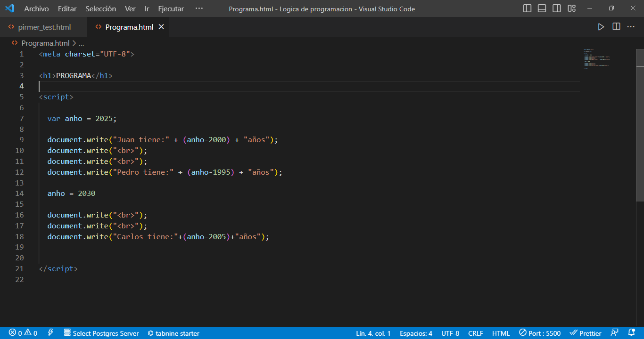644x339 pixels.
Task: Click the opening <script> tag
Action: pyautogui.click(x=56, y=97)
